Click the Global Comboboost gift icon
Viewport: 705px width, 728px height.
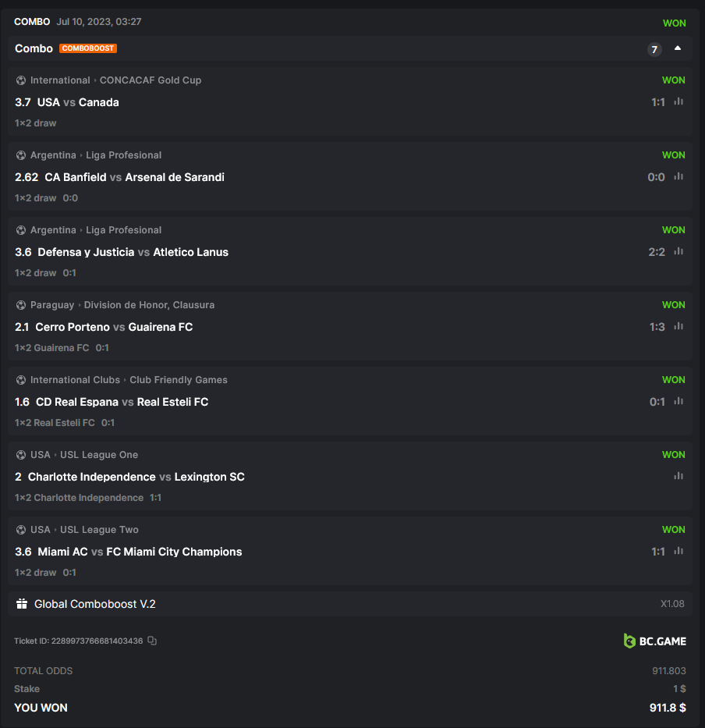pos(21,604)
